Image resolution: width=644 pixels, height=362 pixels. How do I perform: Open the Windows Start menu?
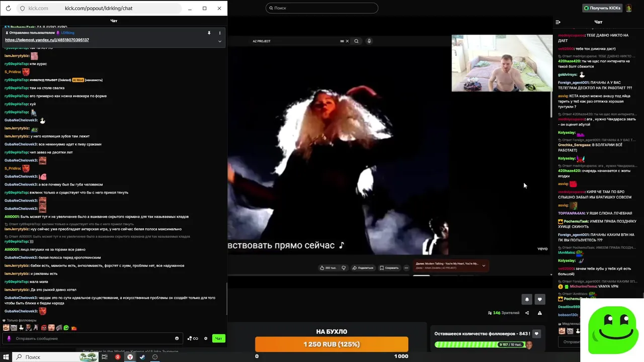click(6, 357)
